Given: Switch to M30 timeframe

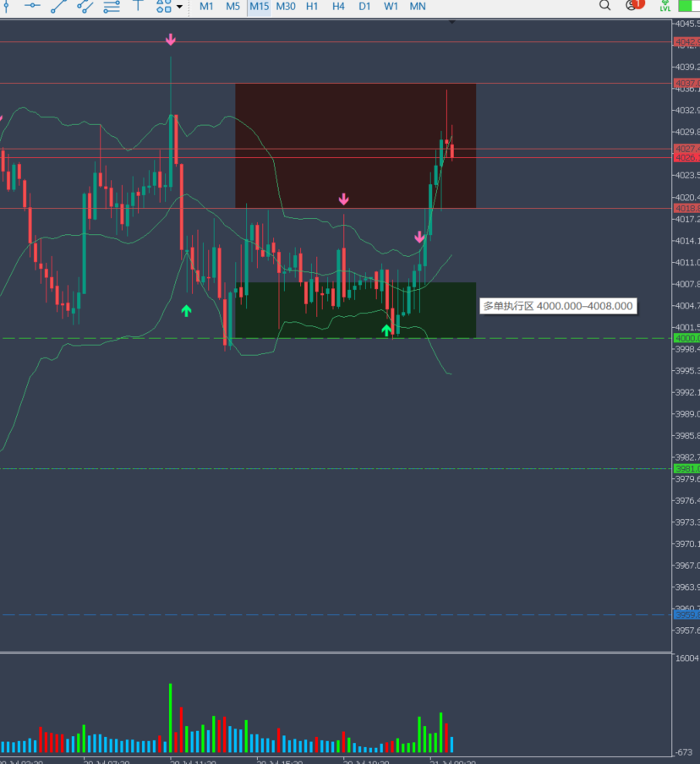Looking at the screenshot, I should click(286, 6).
